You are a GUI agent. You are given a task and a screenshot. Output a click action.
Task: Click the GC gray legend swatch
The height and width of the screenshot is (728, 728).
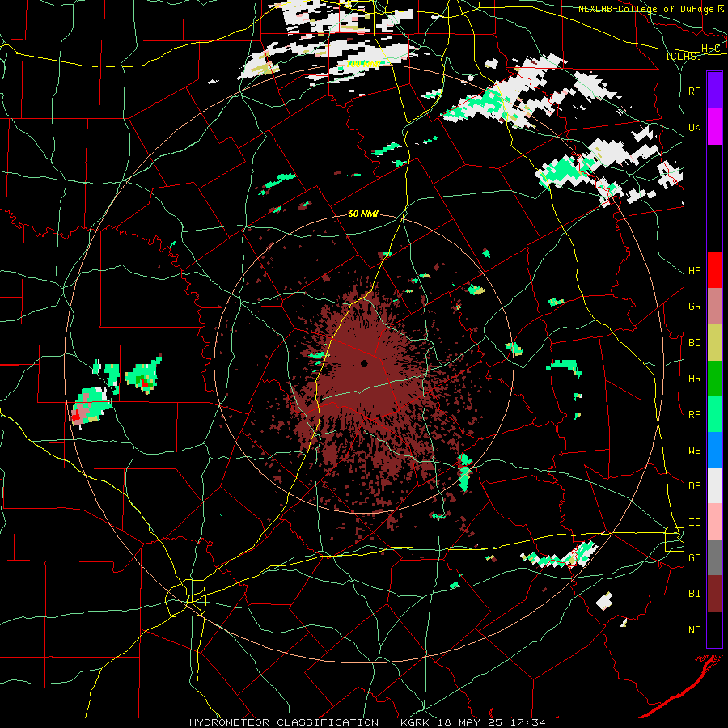pos(714,557)
